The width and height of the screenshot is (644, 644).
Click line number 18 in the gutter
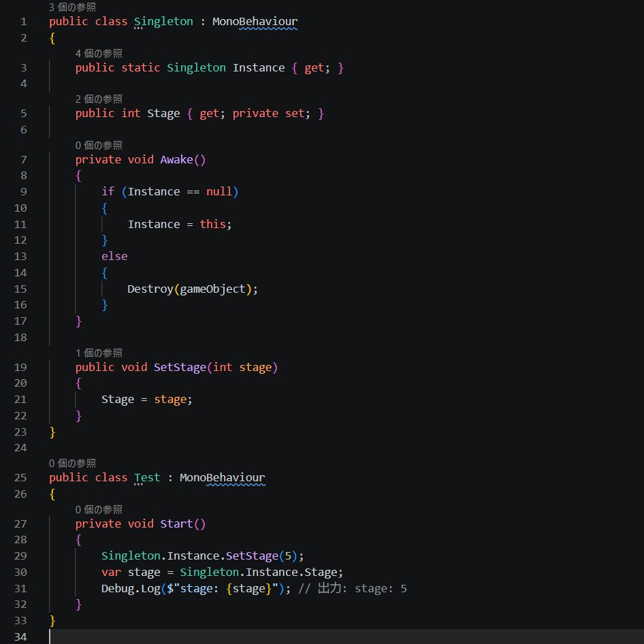coord(20,338)
